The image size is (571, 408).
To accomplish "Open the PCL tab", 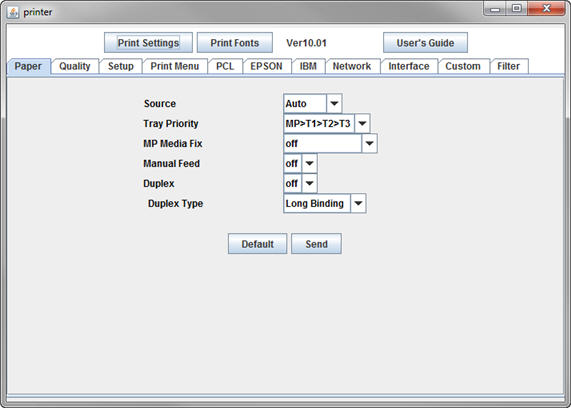I will (225, 66).
